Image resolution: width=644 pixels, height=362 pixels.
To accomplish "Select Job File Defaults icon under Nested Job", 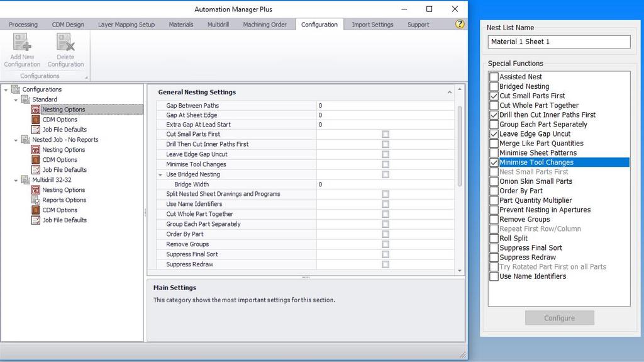I will coord(36,170).
